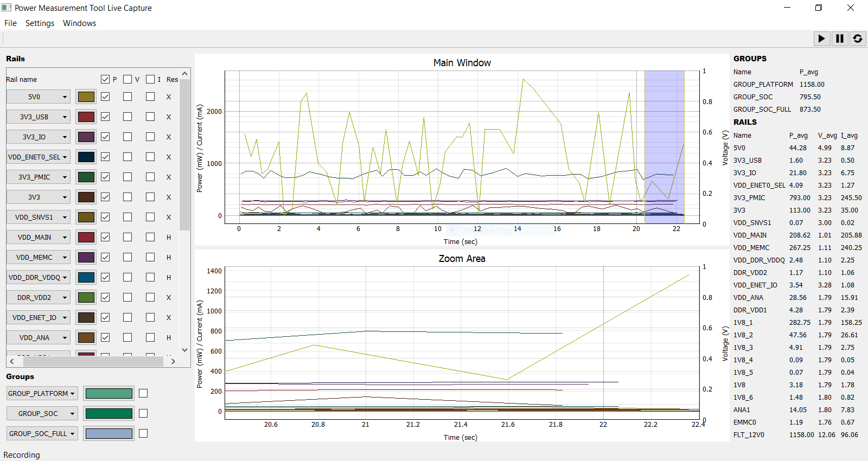Enable current checkbox for 3V3_IO rail
Viewport: 868px width, 461px height.
(150, 137)
